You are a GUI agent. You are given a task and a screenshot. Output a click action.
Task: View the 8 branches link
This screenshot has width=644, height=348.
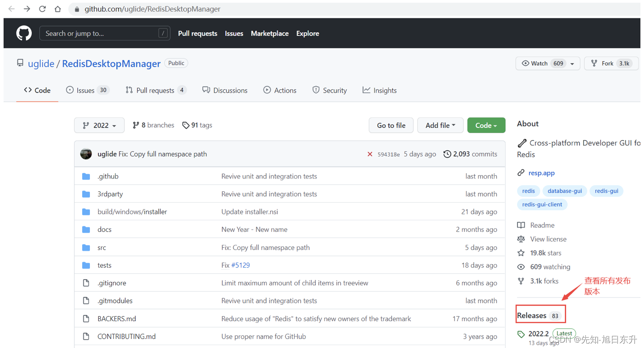[x=153, y=125]
